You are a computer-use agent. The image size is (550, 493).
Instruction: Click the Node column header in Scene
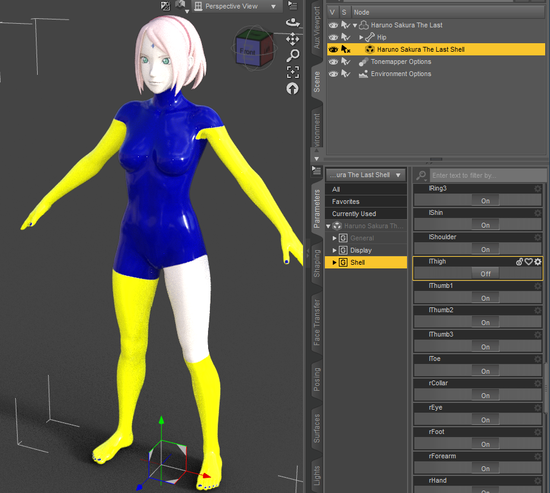tap(448, 13)
